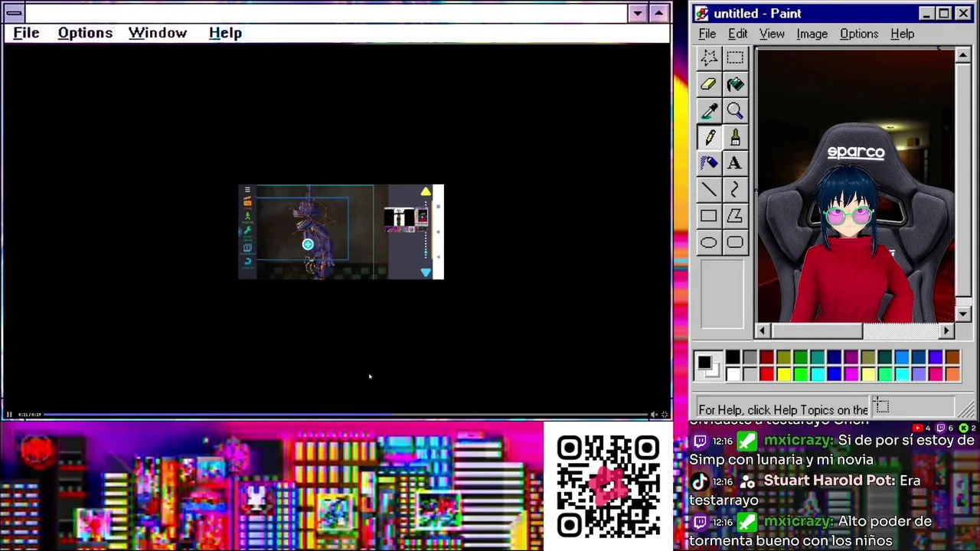Image resolution: width=980 pixels, height=551 pixels.
Task: Pause the video with the pause button
Action: click(x=9, y=414)
